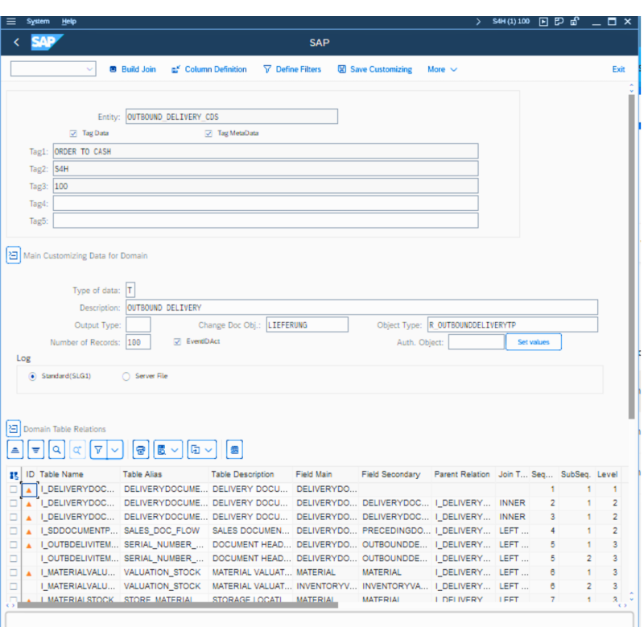
Task: Click the Set values button
Action: coord(533,342)
